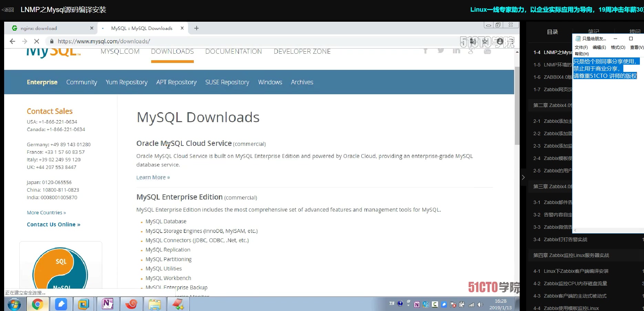The width and height of the screenshot is (644, 311).
Task: Open the 帮助(H) menu in Notepad
Action: pyautogui.click(x=582, y=54)
